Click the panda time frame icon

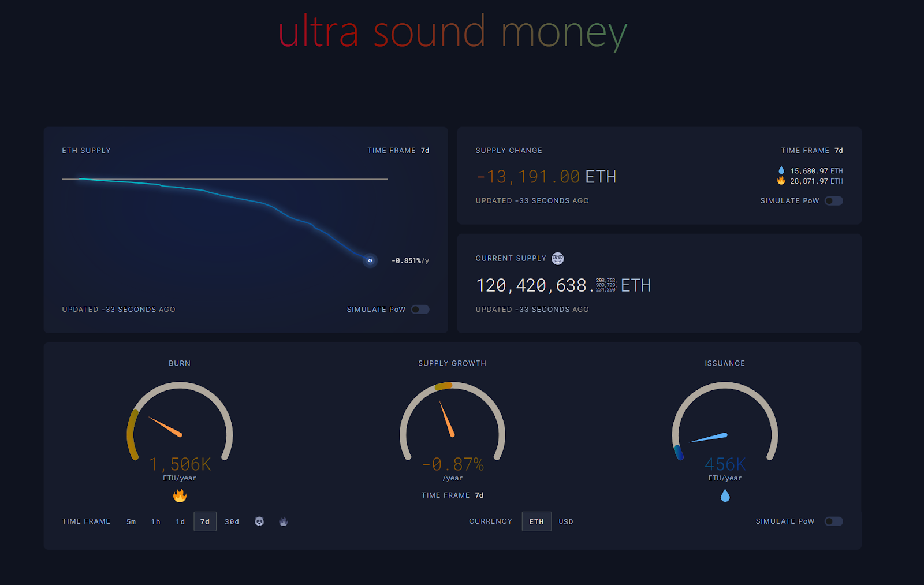[x=259, y=521]
